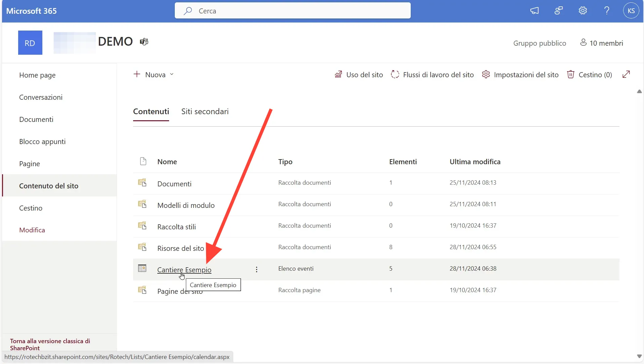The width and height of the screenshot is (644, 364).
Task: Sort by the Ultima modifica column header
Action: (x=475, y=162)
